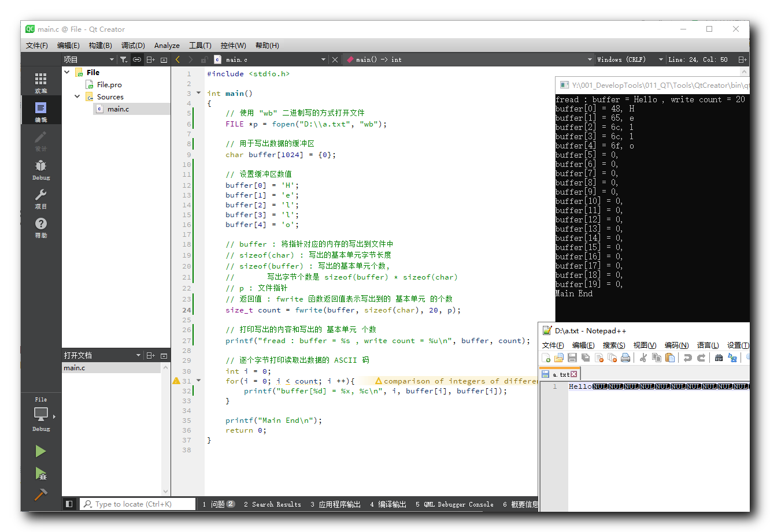Viewport: 770px width, 532px height.
Task: Open the QML Debugger Console pane
Action: click(x=454, y=504)
